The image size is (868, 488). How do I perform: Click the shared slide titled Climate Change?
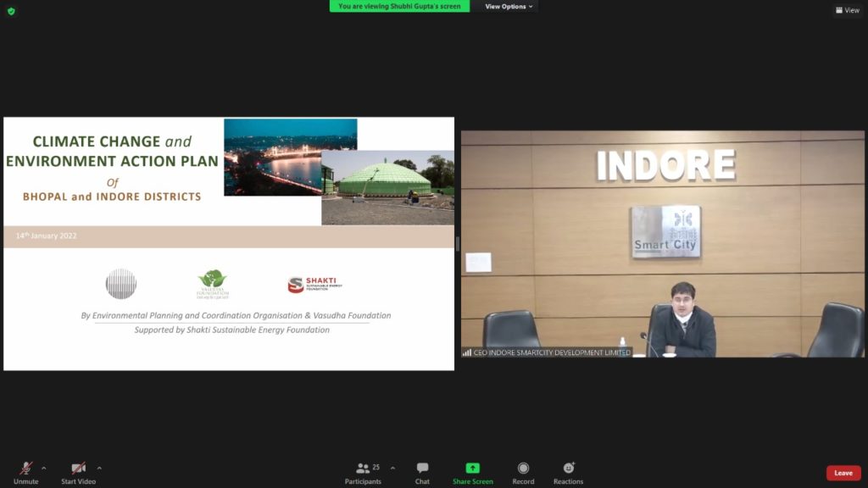click(229, 243)
